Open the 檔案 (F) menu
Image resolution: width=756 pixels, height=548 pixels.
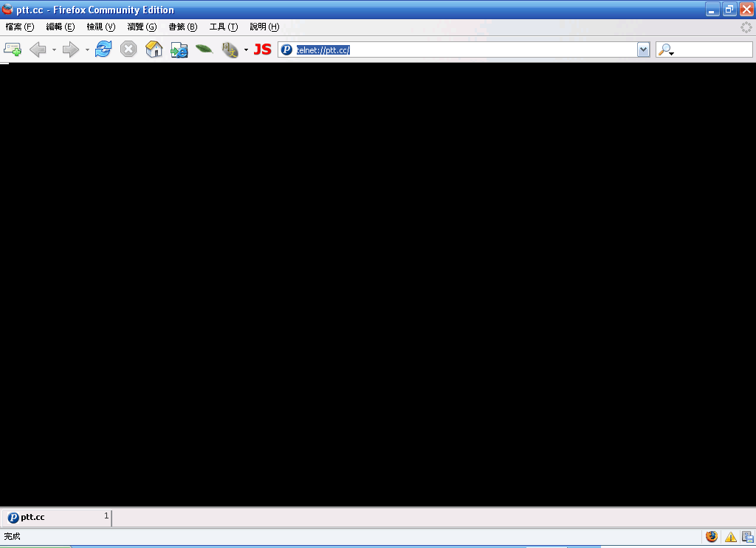(20, 27)
